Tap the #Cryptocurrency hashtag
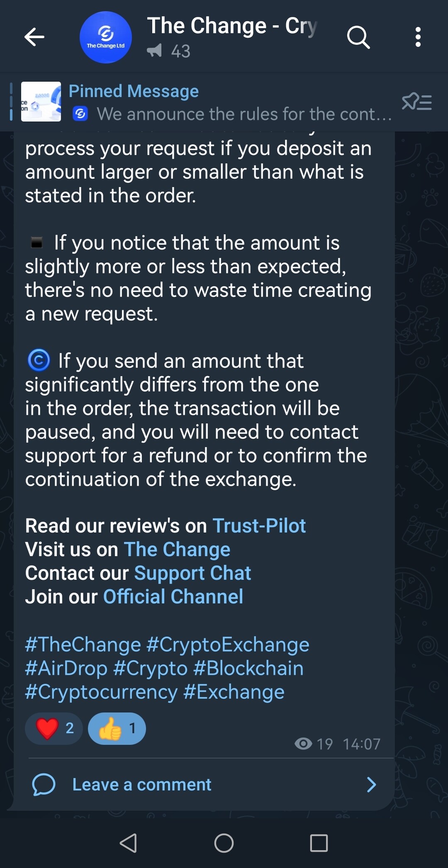448x868 pixels. pyautogui.click(x=101, y=692)
